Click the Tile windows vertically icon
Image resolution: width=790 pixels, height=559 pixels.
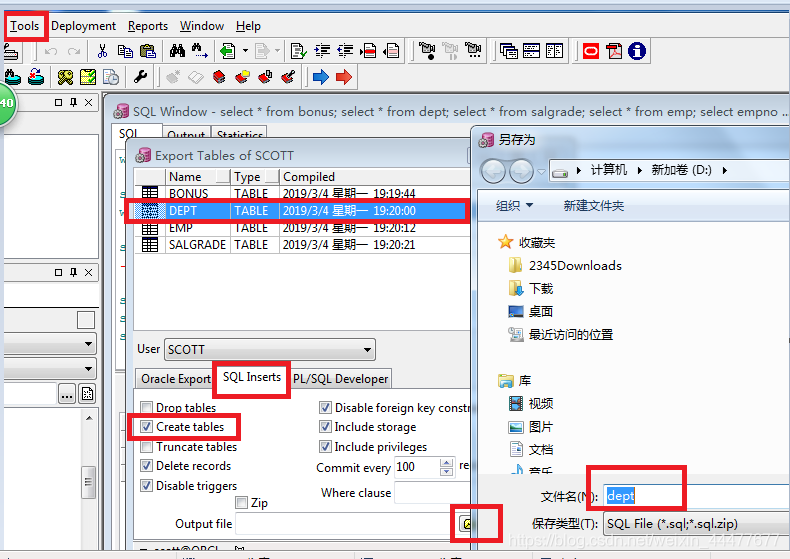pos(554,51)
